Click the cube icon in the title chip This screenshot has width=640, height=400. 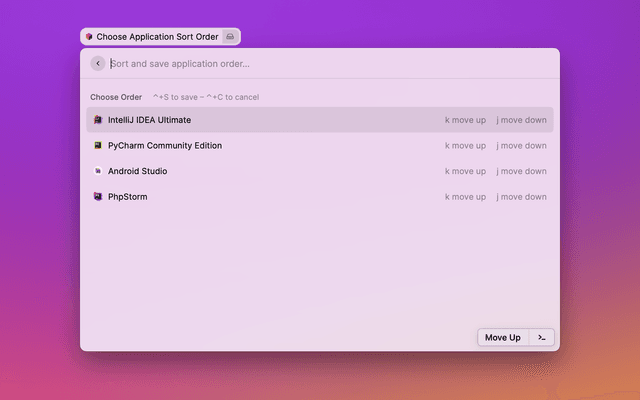pos(89,36)
